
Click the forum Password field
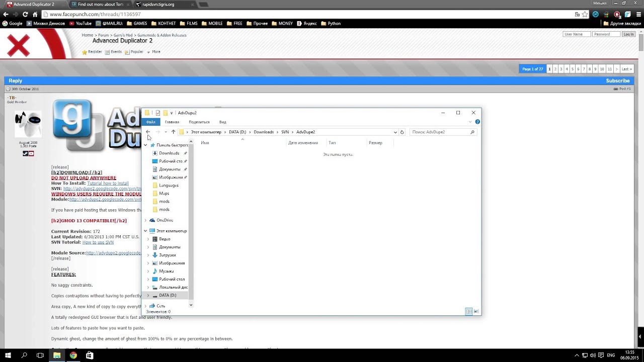(x=606, y=34)
